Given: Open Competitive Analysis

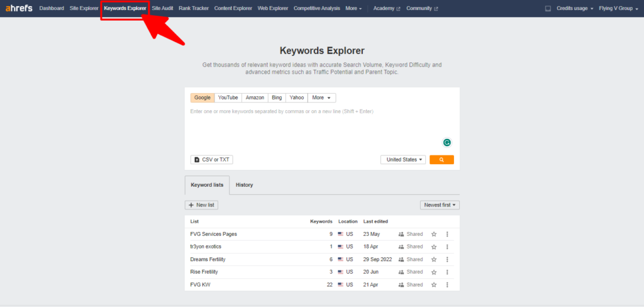Looking at the screenshot, I should (317, 8).
